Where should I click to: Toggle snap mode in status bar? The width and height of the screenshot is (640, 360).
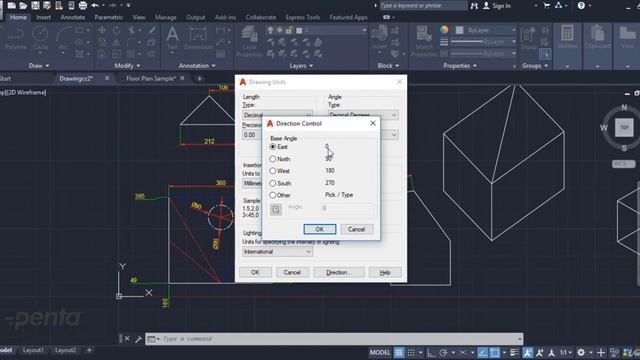[411, 353]
